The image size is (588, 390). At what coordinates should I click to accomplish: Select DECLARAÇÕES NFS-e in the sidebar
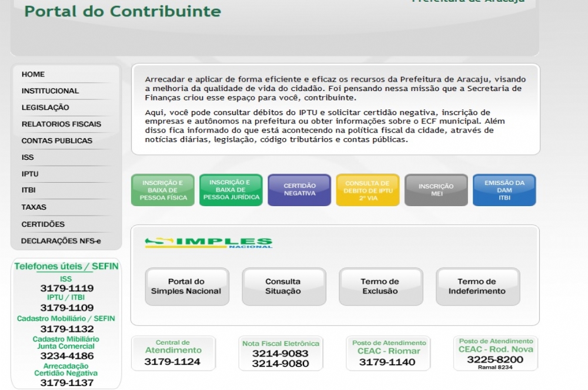pos(61,241)
